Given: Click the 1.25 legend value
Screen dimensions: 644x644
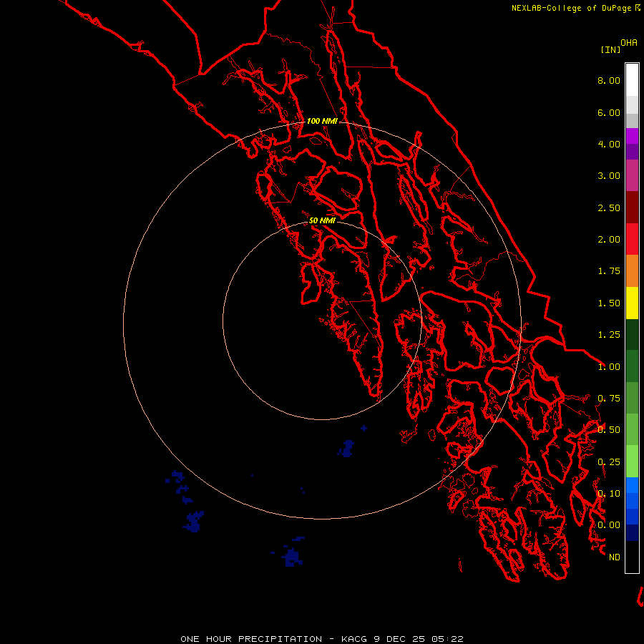Looking at the screenshot, I should (x=609, y=335).
